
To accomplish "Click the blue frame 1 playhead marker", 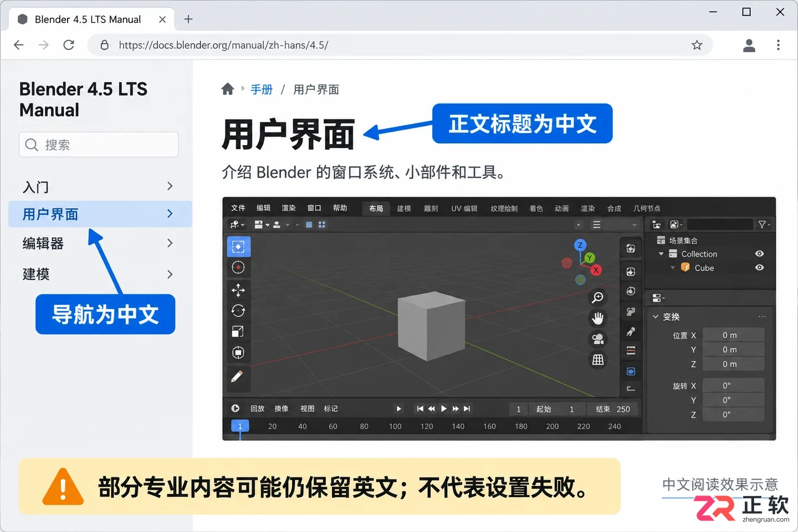I will pos(240,426).
